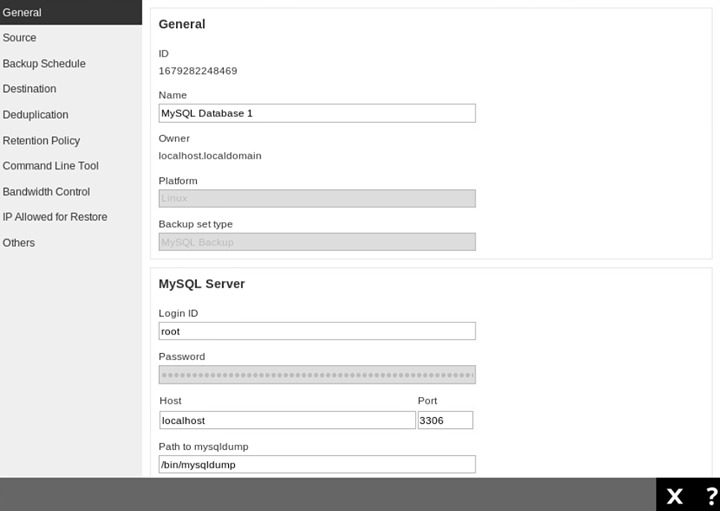Screen dimensions: 720x511
Task: Click the X close icon at bottom right
Action: (674, 495)
